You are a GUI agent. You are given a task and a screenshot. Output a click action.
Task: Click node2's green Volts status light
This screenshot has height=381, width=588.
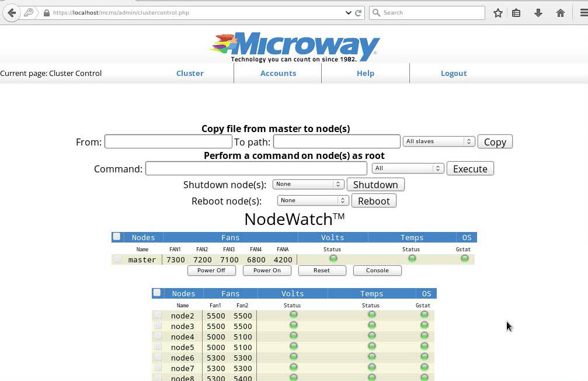coord(294,314)
